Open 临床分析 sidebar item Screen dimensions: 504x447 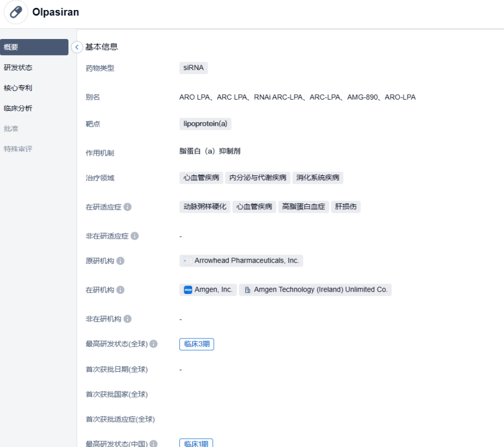click(18, 109)
